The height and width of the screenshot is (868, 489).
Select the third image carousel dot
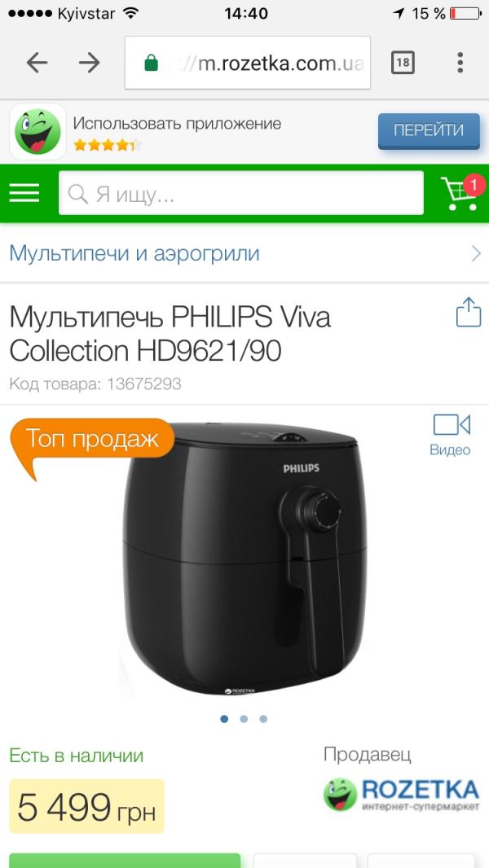coord(263,719)
